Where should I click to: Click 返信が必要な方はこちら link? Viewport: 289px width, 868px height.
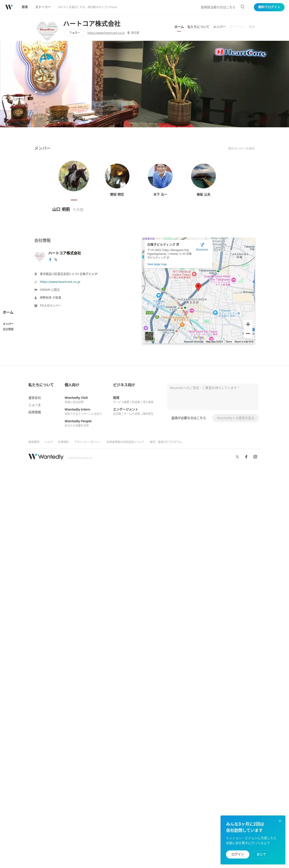[188, 418]
